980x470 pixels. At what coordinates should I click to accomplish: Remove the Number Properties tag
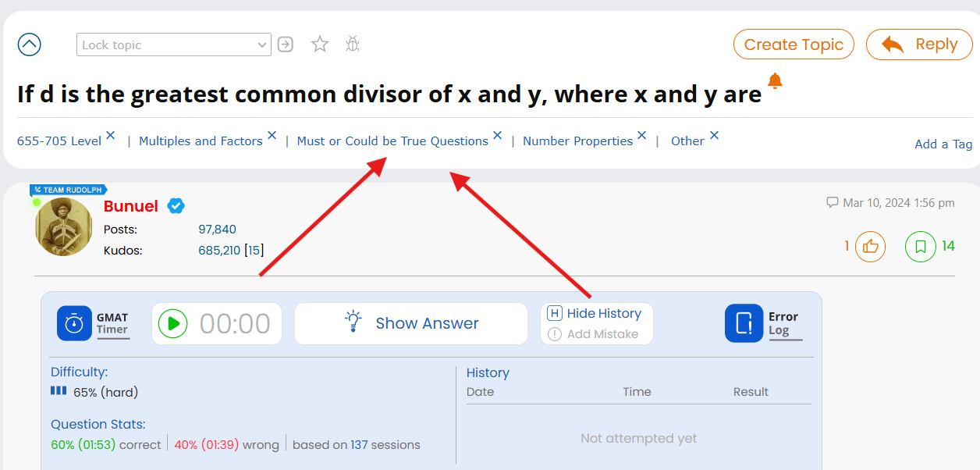point(641,135)
